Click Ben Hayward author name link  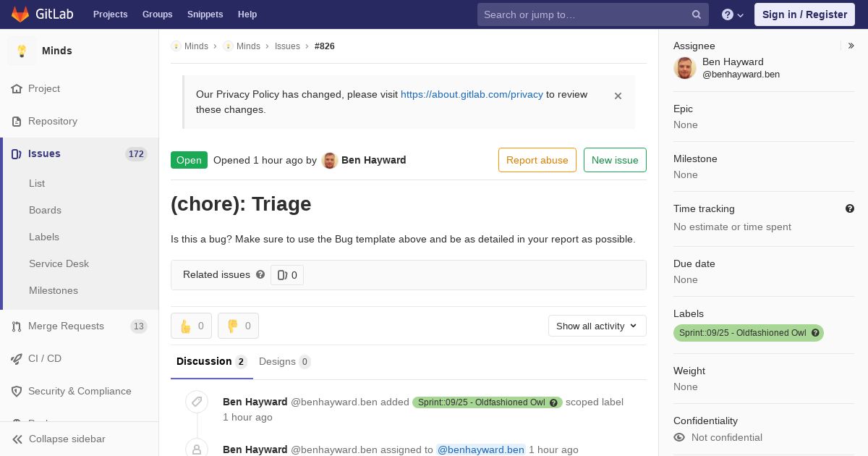click(x=373, y=160)
